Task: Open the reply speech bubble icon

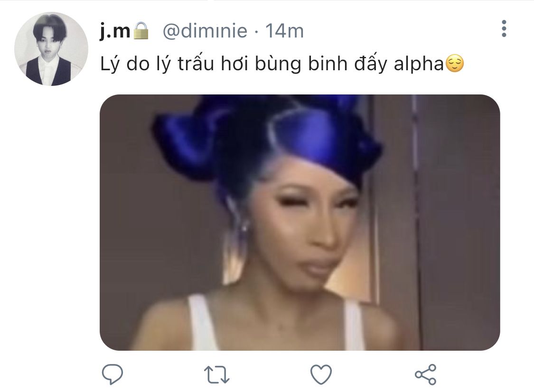Action: (x=112, y=374)
